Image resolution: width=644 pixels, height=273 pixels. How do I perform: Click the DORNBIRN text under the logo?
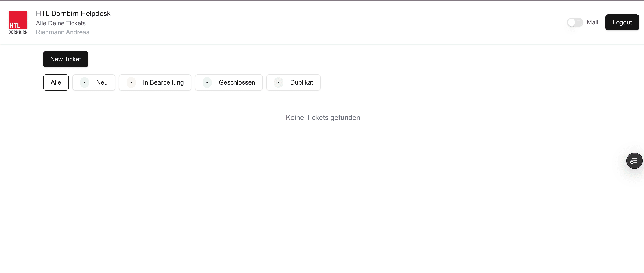[18, 32]
